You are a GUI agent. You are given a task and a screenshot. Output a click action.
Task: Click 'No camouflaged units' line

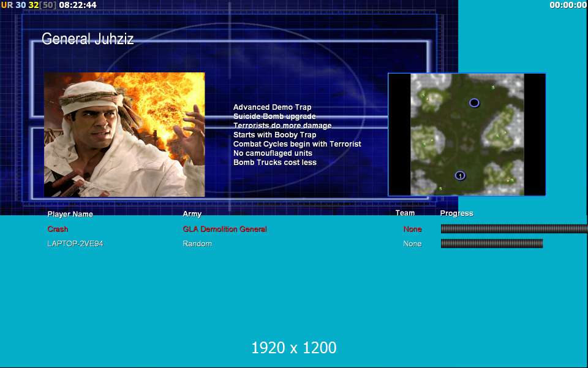[273, 153]
